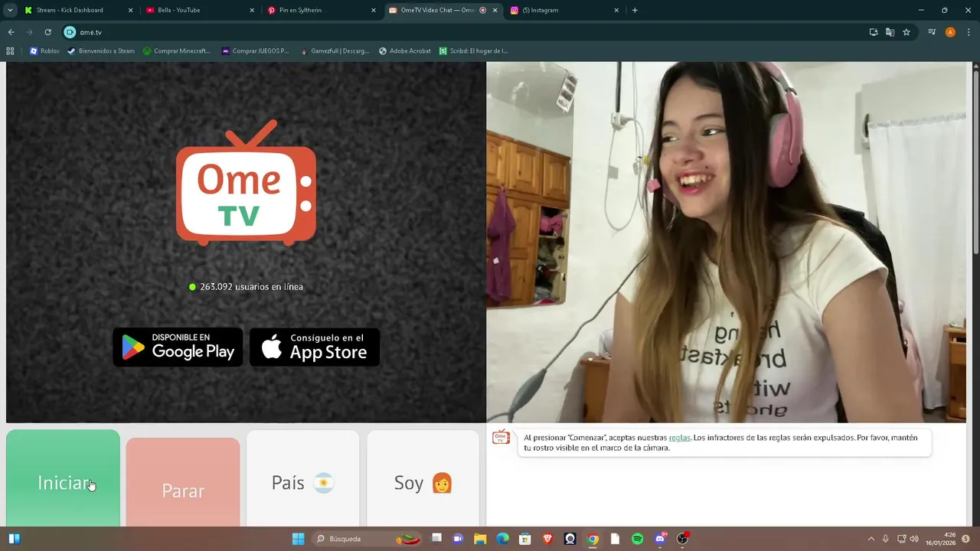Open the País country selector
The width and height of the screenshot is (980, 551).
click(x=302, y=478)
